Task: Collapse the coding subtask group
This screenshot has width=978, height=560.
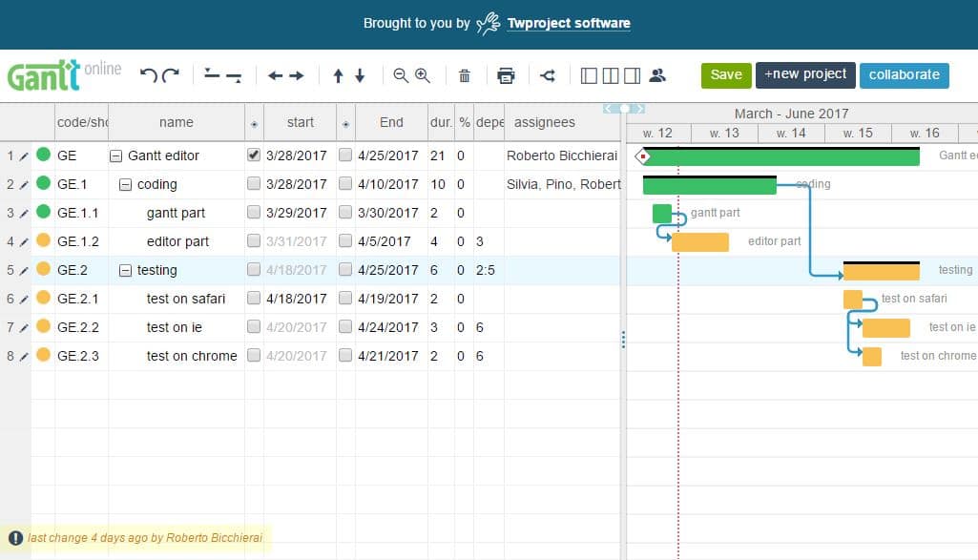Action: [125, 184]
